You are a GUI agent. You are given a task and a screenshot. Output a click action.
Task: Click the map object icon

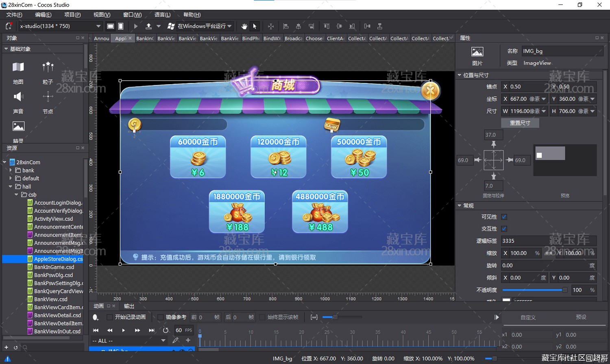[18, 68]
